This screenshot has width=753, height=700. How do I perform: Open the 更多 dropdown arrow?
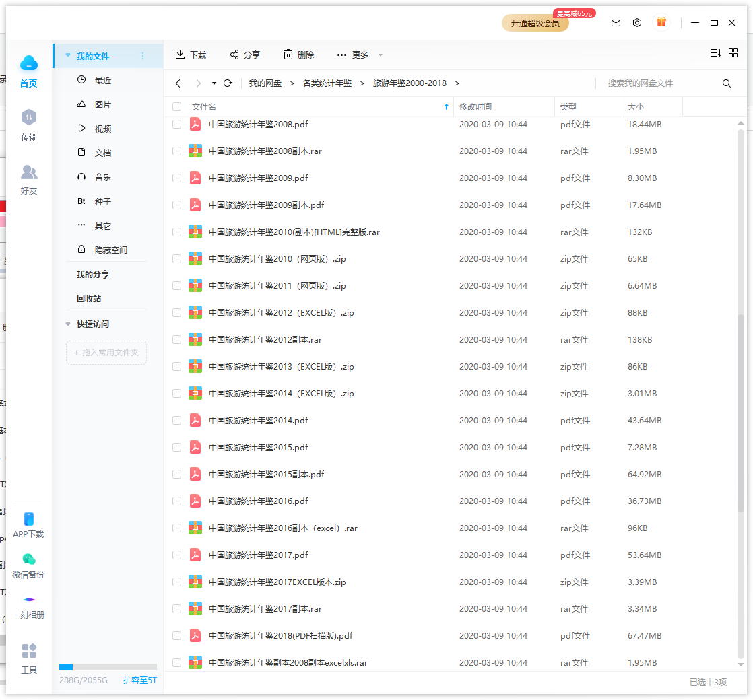click(x=381, y=55)
